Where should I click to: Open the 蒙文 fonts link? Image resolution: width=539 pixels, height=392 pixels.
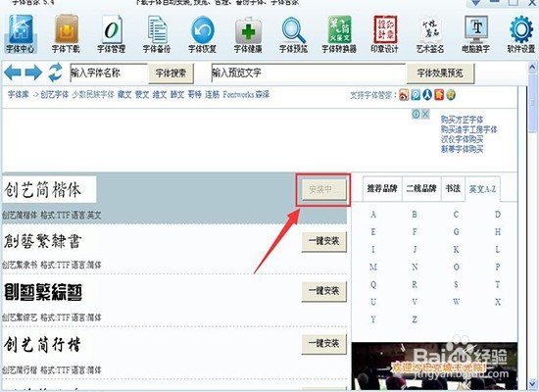coord(142,94)
